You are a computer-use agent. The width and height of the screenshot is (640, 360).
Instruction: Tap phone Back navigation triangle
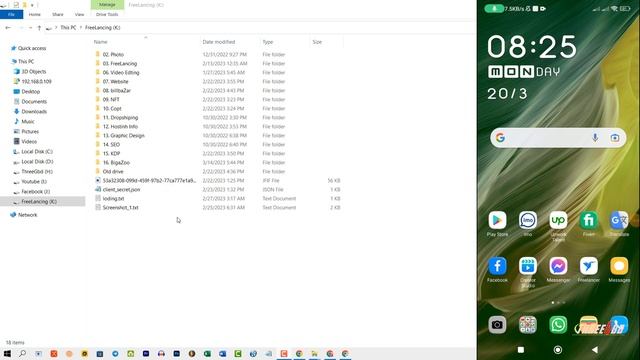[595, 350]
